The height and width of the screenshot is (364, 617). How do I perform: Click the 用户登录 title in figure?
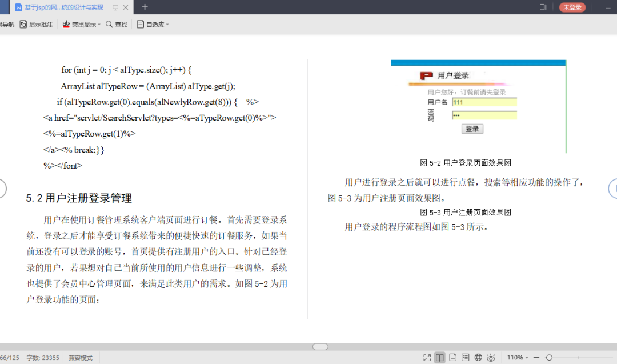click(x=453, y=75)
